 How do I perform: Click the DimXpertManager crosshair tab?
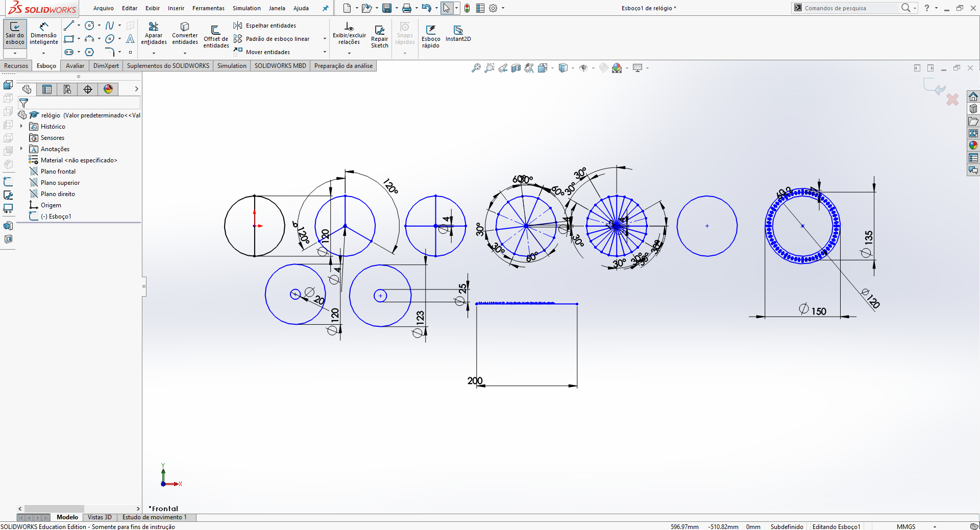tap(88, 89)
